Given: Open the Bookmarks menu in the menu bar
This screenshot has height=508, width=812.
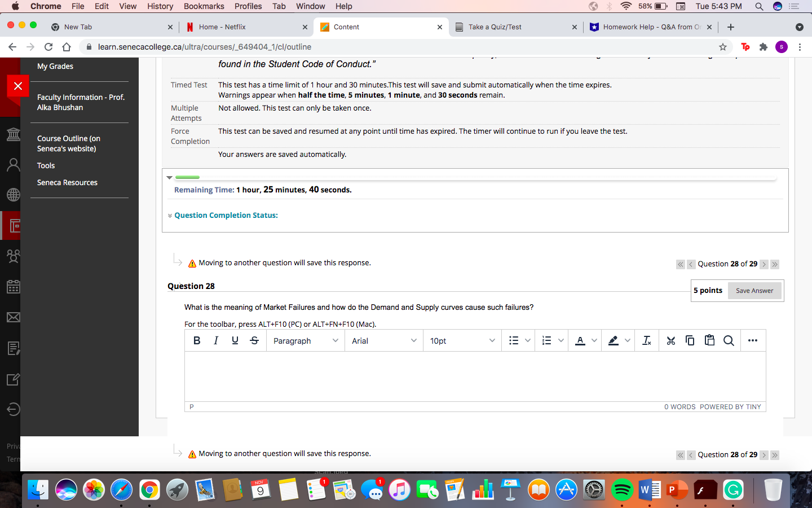Looking at the screenshot, I should pyautogui.click(x=204, y=6).
